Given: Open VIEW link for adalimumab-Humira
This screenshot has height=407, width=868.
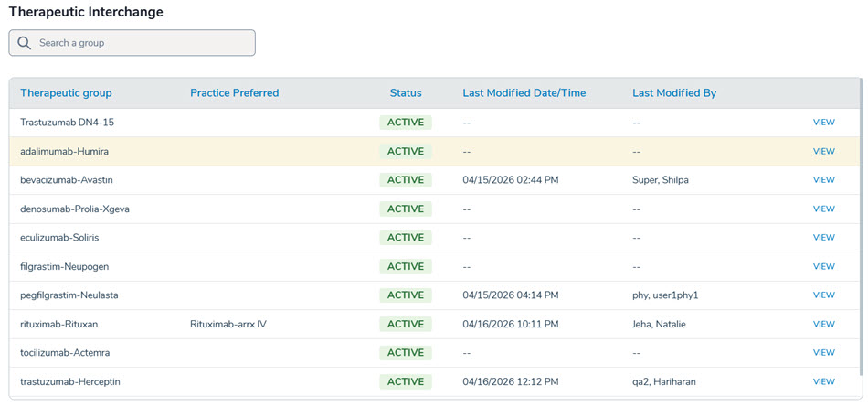Looking at the screenshot, I should click(823, 152).
